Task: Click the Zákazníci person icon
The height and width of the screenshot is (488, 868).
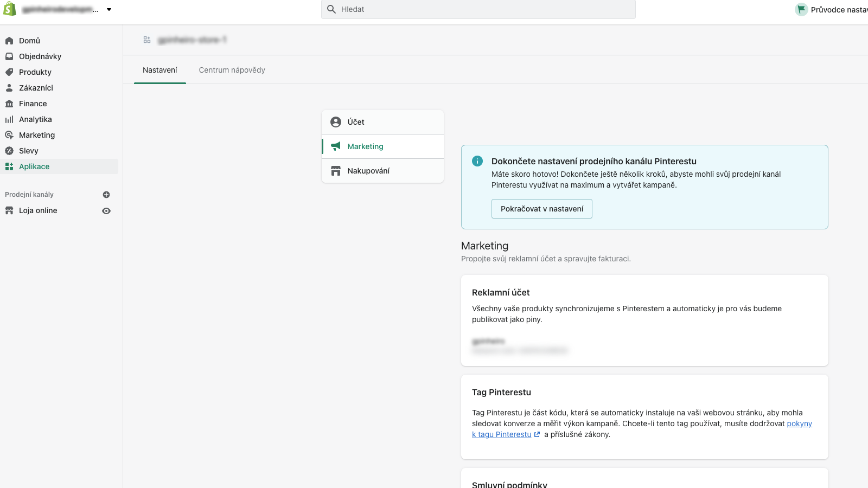Action: click(x=9, y=88)
